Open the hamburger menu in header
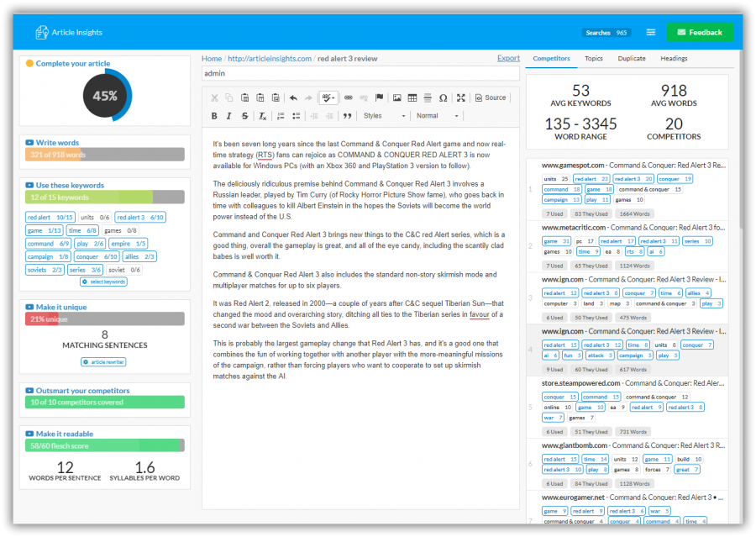756x537 pixels. (x=651, y=32)
